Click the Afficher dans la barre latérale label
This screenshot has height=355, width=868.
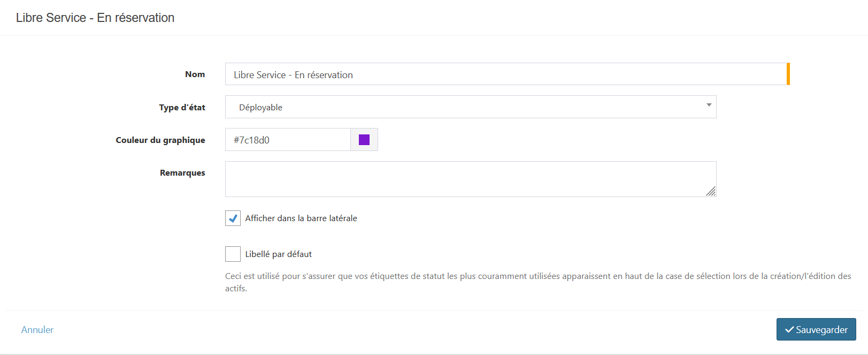pos(301,218)
